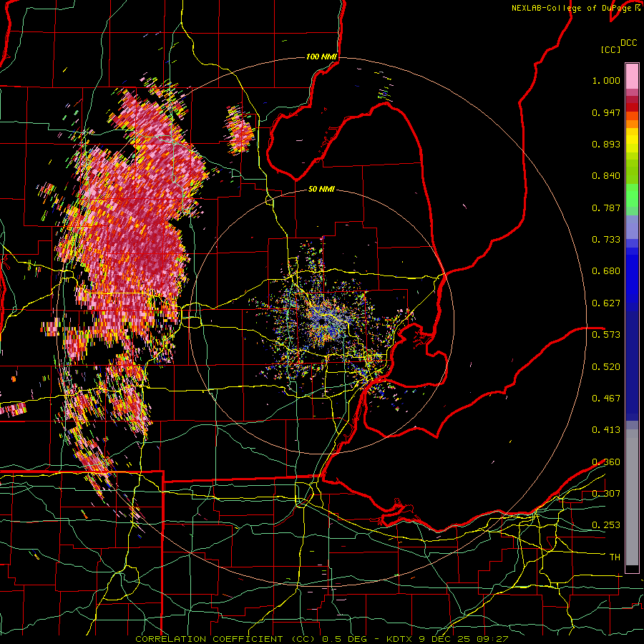Click the 0.413 color scale value
The width and height of the screenshot is (644, 644).
(606, 430)
